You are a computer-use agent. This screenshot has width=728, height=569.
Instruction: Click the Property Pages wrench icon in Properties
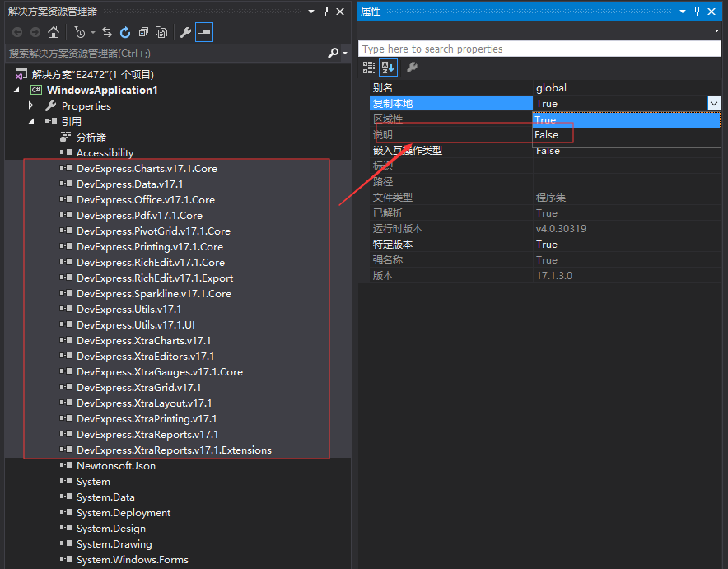(x=412, y=68)
